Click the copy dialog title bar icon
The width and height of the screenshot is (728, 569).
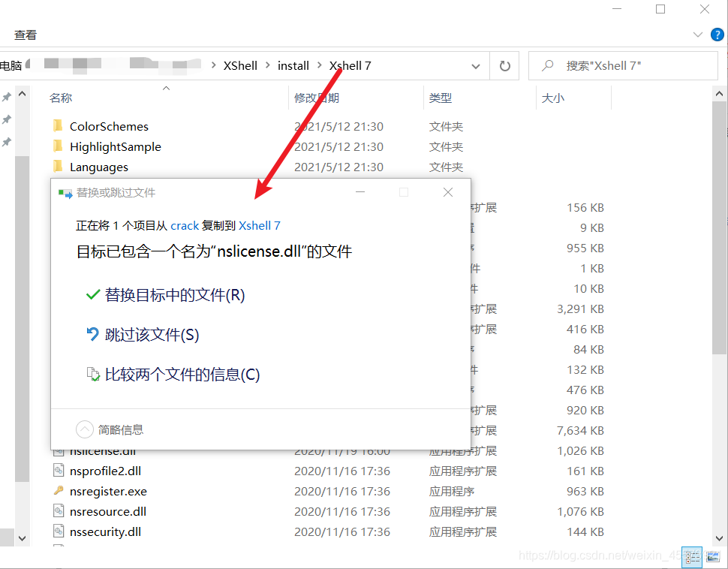65,193
